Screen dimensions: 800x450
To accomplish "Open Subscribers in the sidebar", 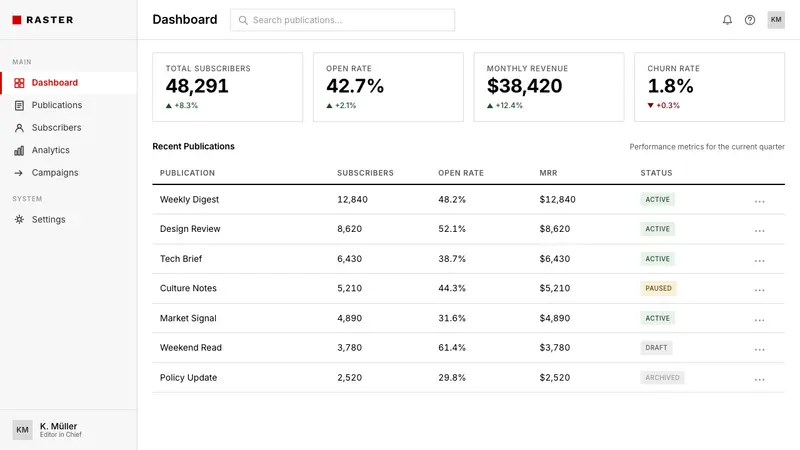I will pyautogui.click(x=68, y=128).
